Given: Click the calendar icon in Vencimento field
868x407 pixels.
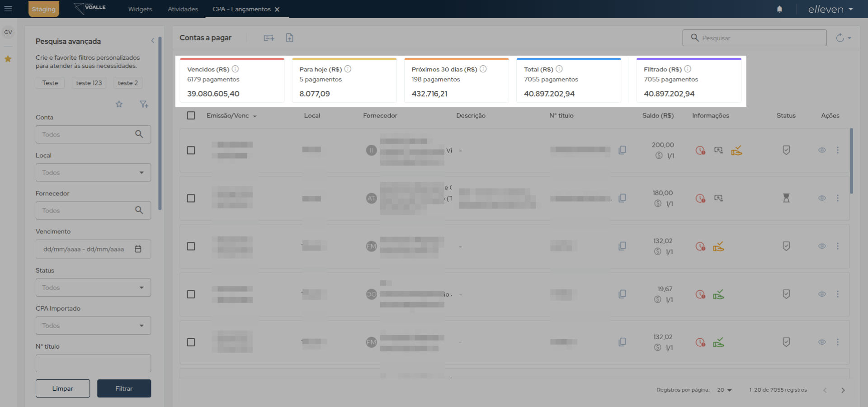Looking at the screenshot, I should [138, 249].
